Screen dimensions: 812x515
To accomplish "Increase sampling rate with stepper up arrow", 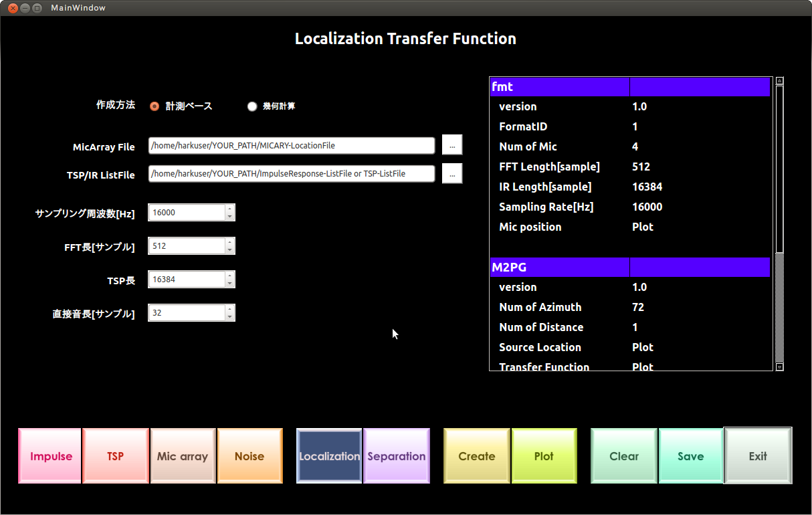I will (231, 209).
